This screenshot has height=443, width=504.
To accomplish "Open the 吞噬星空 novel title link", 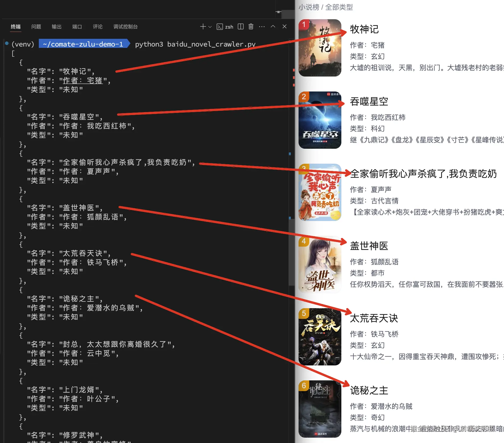I will (369, 101).
